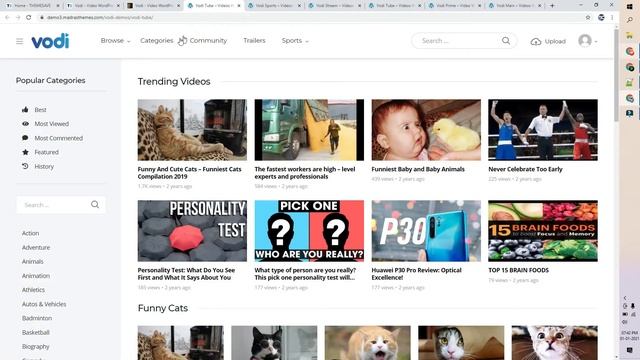
Task: Open the Categories menu item
Action: point(157,41)
